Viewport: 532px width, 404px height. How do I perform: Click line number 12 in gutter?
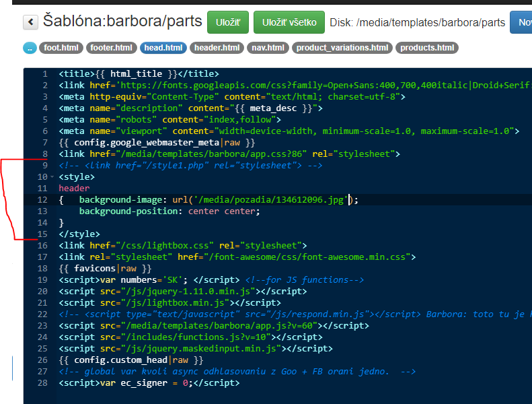coord(42,200)
